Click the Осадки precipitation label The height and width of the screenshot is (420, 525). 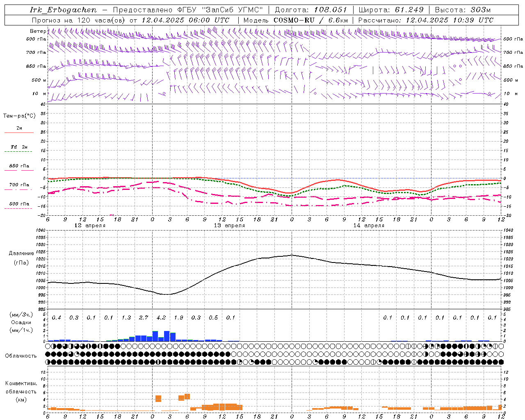click(x=21, y=322)
